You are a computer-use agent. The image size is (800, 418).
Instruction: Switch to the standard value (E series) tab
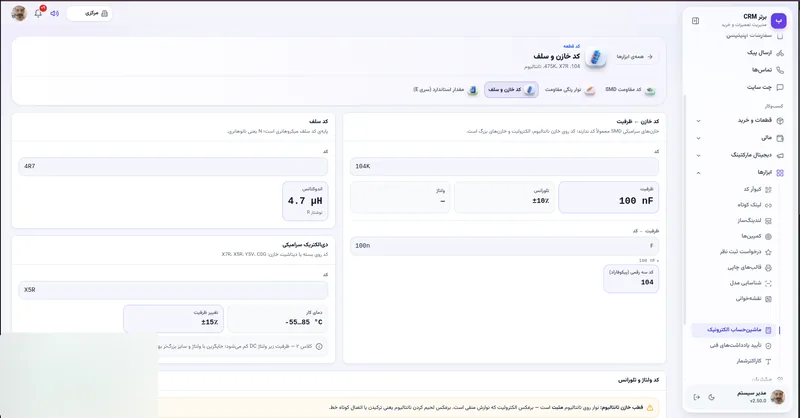[445, 90]
